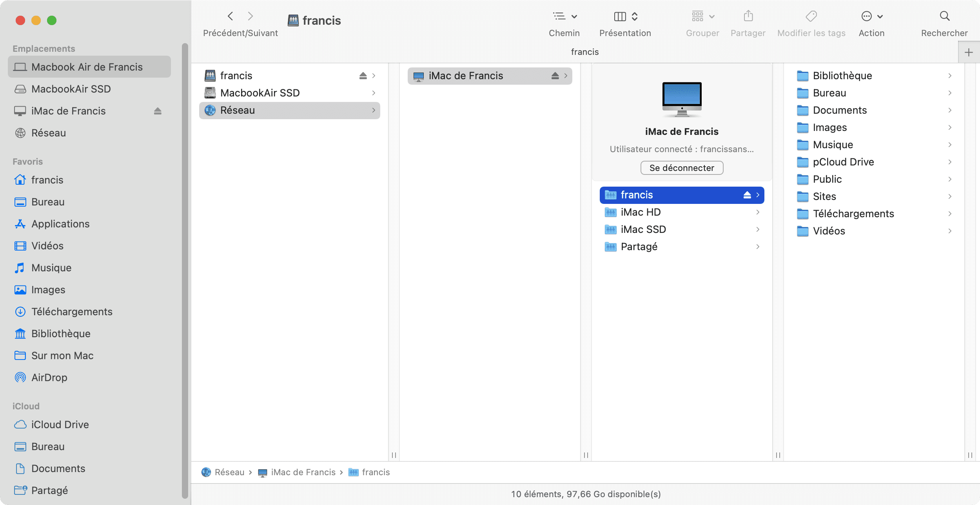Image resolution: width=980 pixels, height=505 pixels.
Task: Select the iMac SSD share
Action: tap(682, 229)
